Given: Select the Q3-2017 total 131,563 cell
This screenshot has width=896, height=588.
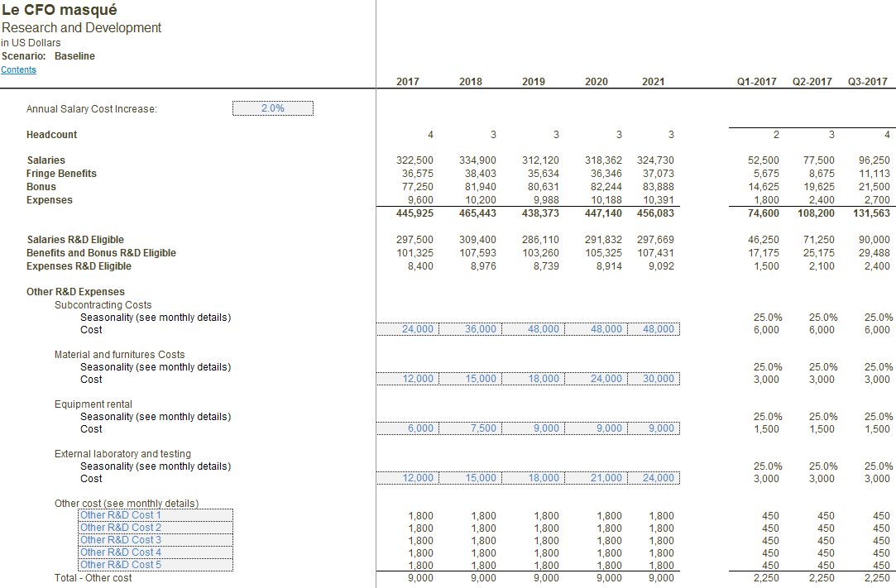Looking at the screenshot, I should coord(870,213).
